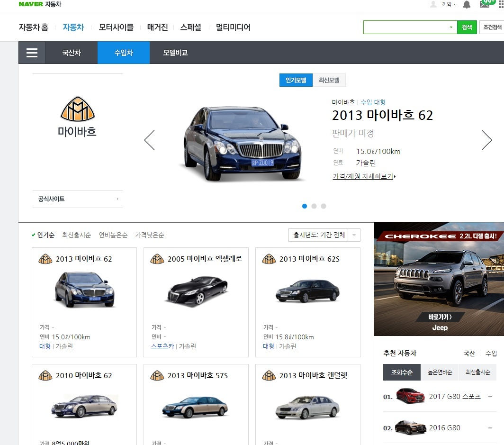Open the apps grid icon in header
Screen dimensions: 504x445
click(501, 4)
